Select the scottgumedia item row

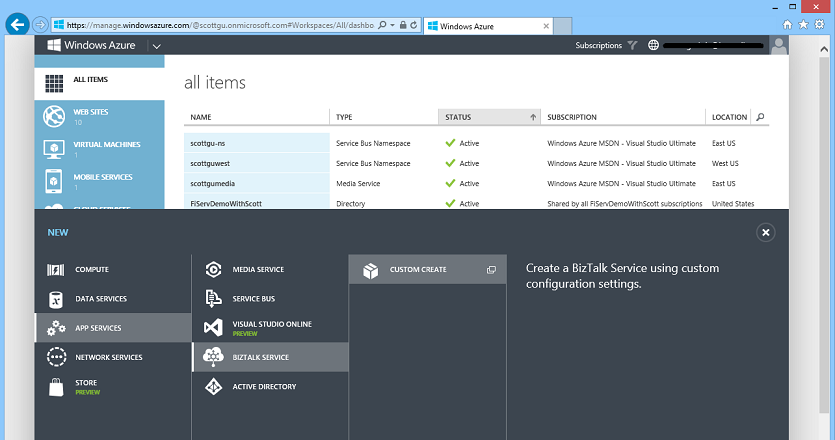pos(477,183)
